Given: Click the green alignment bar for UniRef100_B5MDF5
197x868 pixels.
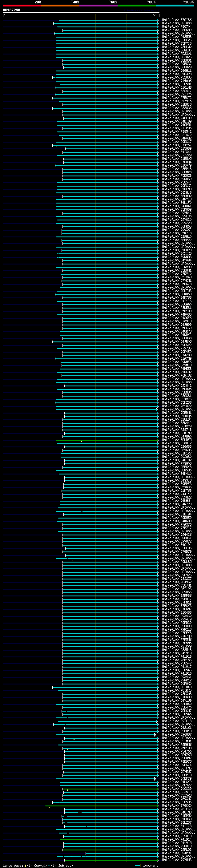Looking at the screenshot, I should pos(107,440).
